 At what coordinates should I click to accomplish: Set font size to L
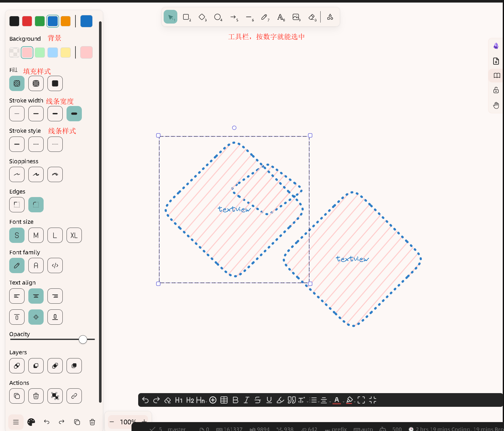coord(55,235)
